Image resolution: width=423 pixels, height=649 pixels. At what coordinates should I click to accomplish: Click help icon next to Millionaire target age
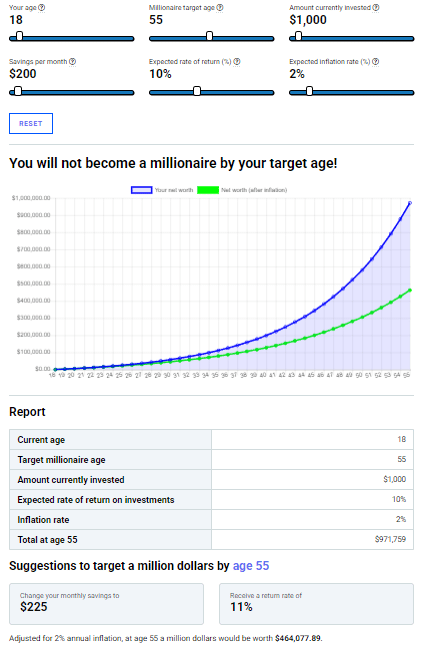(x=220, y=7)
